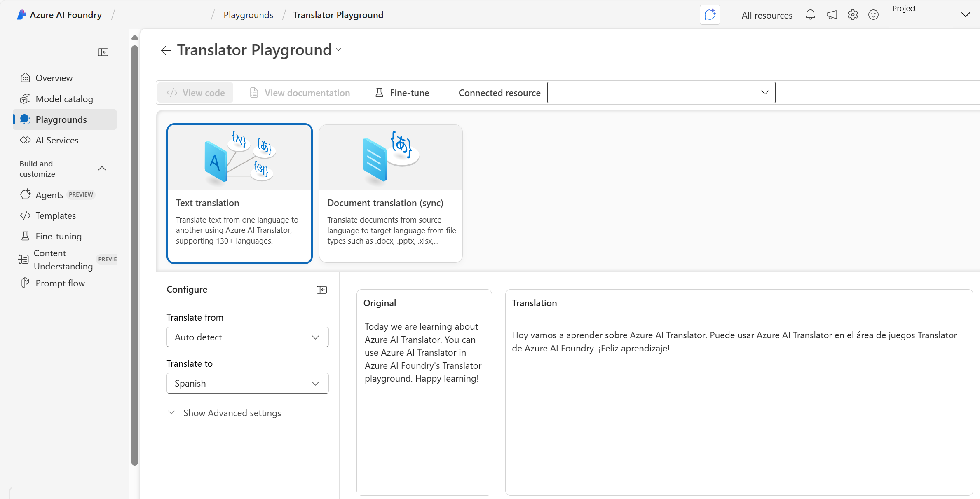Open the notifications bell

(x=810, y=14)
